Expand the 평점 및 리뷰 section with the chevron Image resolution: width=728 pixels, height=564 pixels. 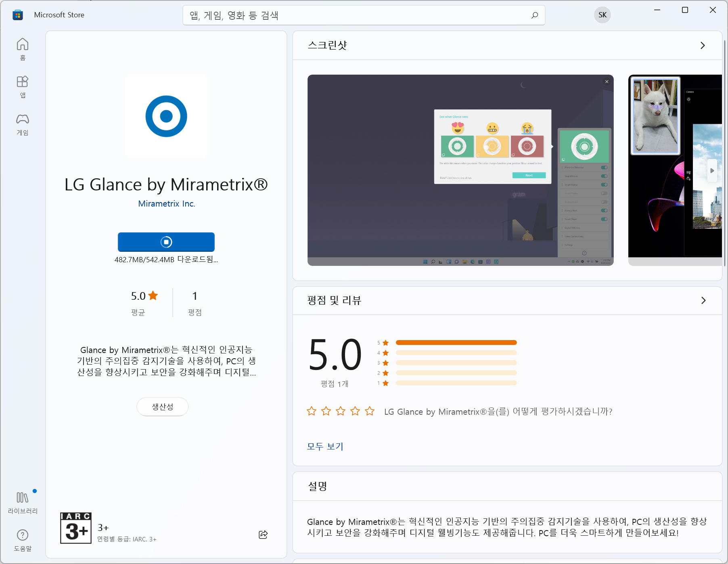pyautogui.click(x=703, y=300)
